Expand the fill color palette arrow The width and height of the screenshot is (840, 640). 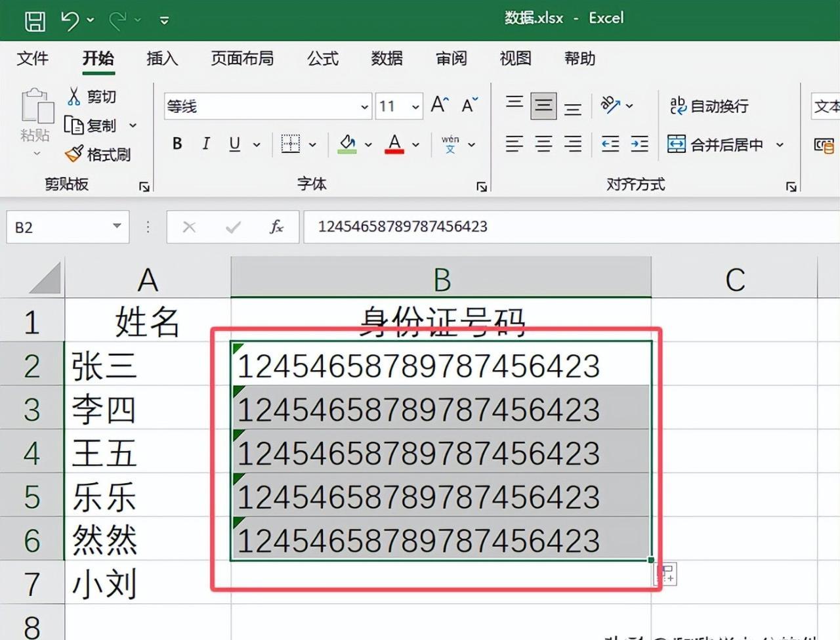(368, 144)
